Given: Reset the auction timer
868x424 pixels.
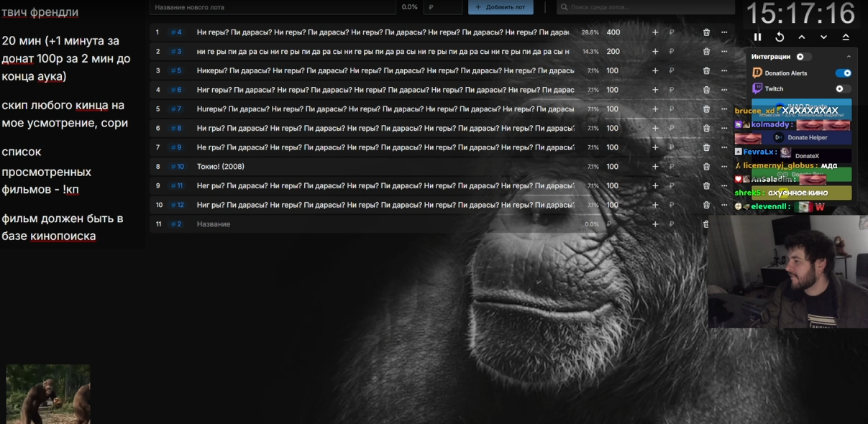Looking at the screenshot, I should 780,37.
